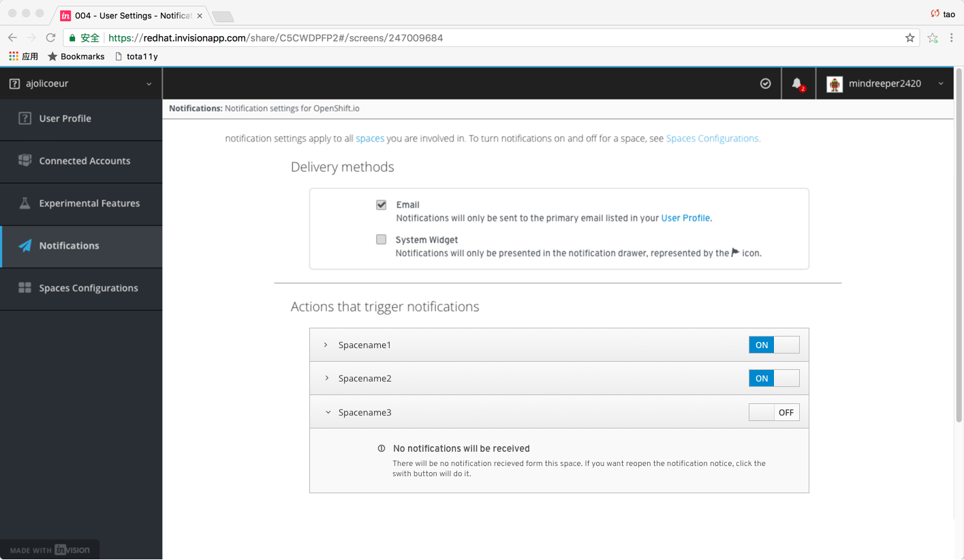Click the notifications bell with red badge
This screenshot has width=964, height=560.
click(798, 82)
